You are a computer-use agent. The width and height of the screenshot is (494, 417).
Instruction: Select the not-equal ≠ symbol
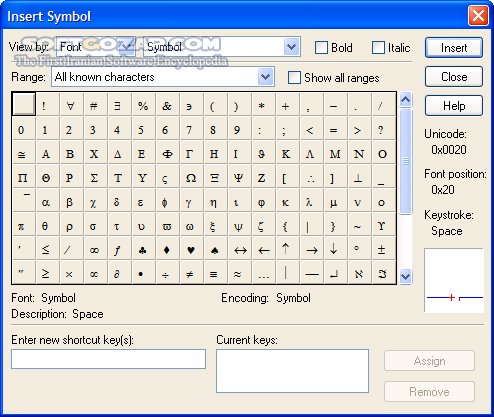[192, 272]
